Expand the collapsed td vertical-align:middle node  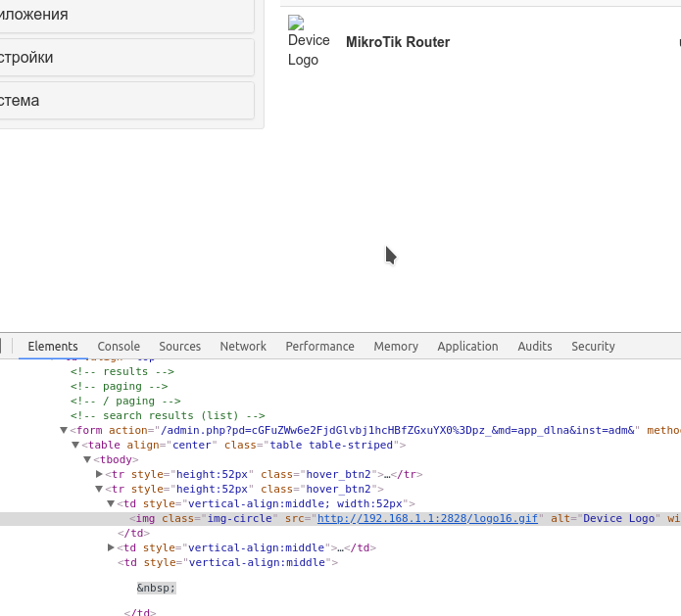tap(111, 547)
